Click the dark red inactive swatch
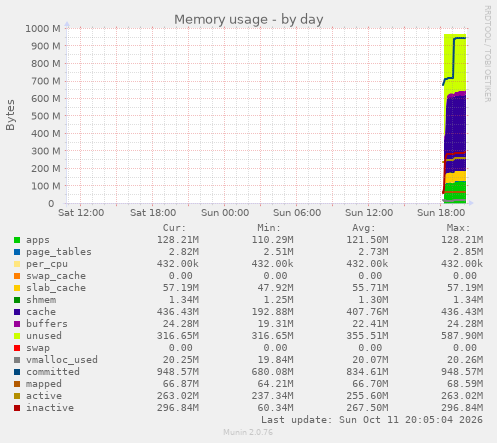497x443 pixels. tap(17, 408)
